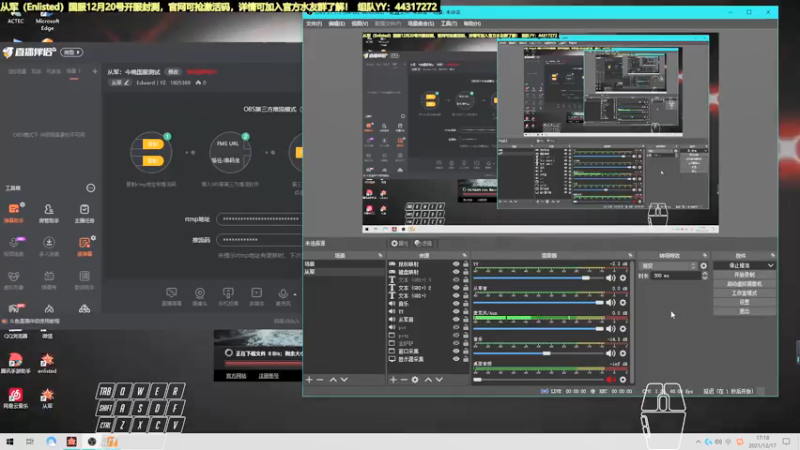Open 读弹幕 tool in 直播伴侣
The width and height of the screenshot is (800, 450).
(84, 246)
